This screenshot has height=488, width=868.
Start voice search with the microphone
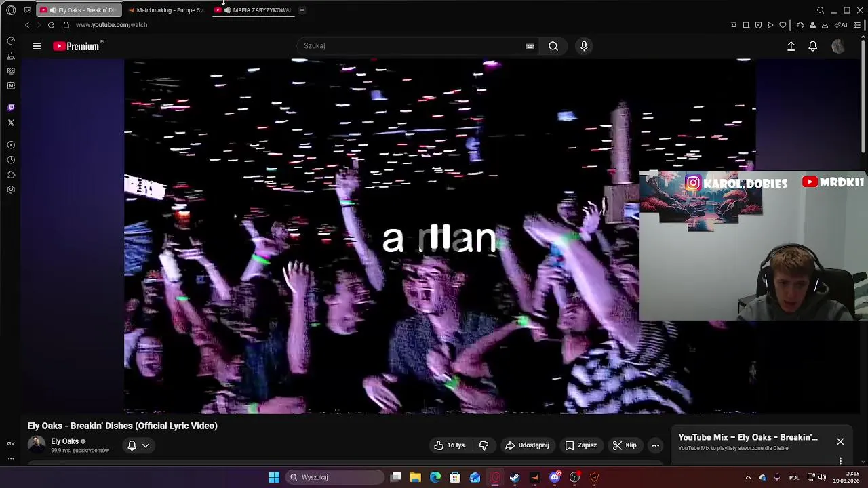584,46
